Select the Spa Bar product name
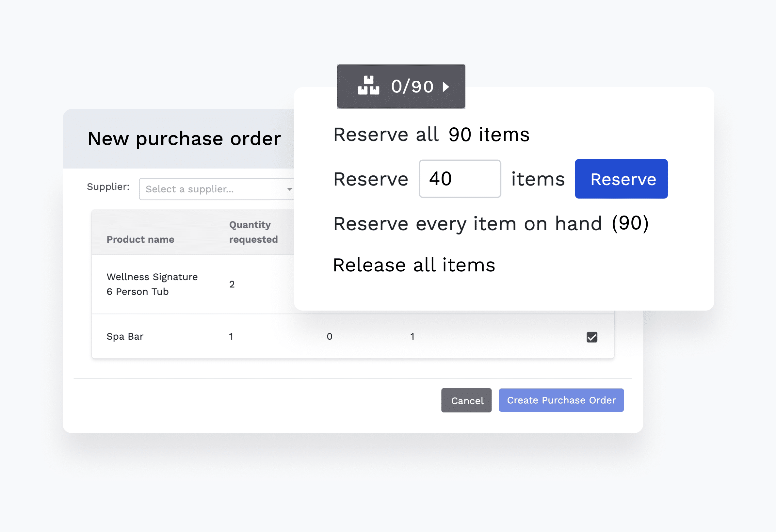 [125, 337]
